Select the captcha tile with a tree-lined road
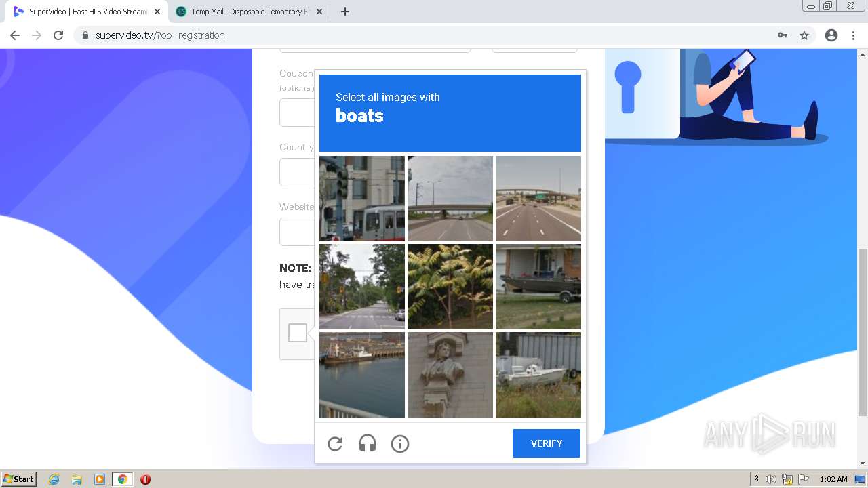Image resolution: width=868 pixels, height=488 pixels. (362, 287)
